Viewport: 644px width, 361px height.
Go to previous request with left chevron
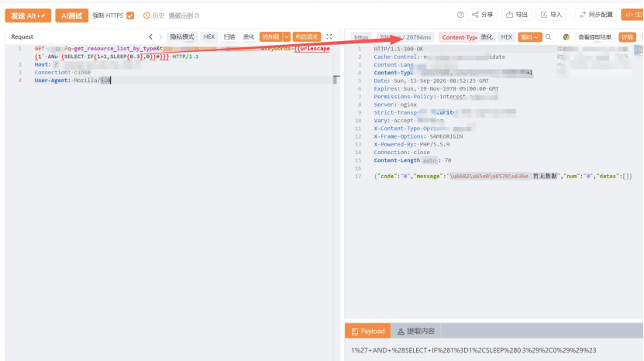point(151,37)
